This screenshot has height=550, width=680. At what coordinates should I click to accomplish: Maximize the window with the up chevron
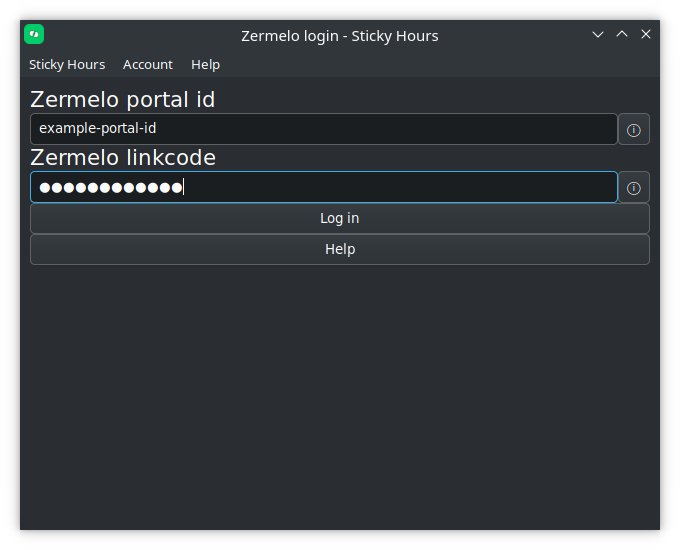(622, 34)
